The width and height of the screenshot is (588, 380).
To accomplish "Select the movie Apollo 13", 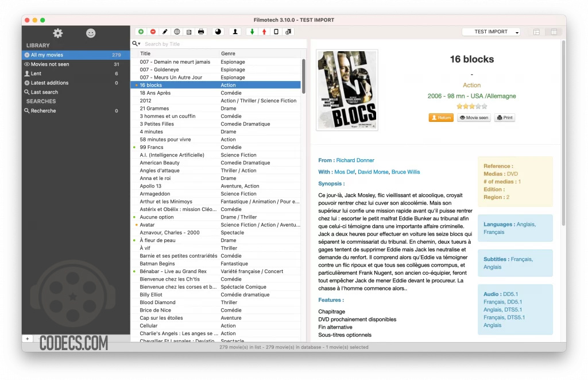I will [x=216, y=186].
